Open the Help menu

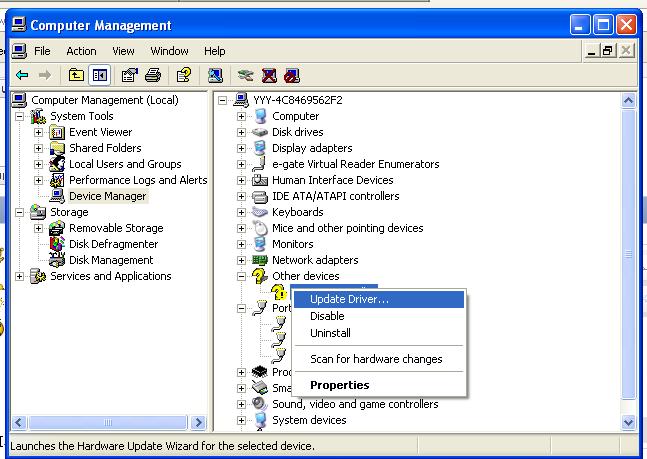point(215,51)
